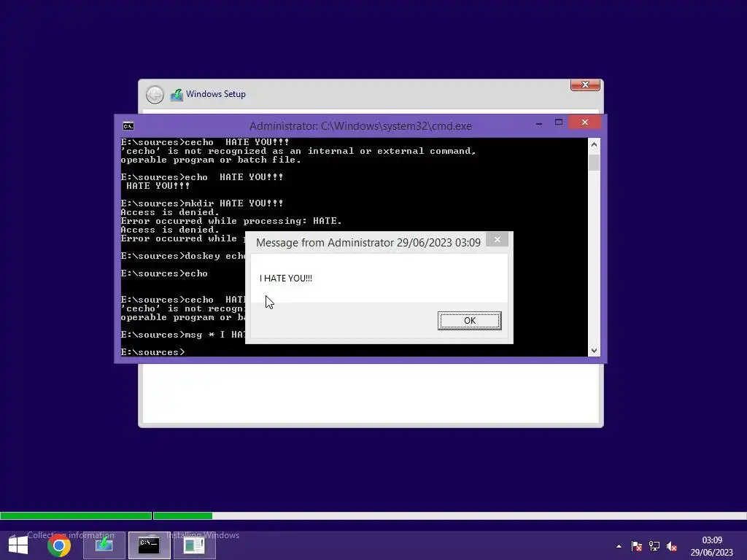Click the I HATE YOU!!! message text
Image resolution: width=747 pixels, height=560 pixels.
coord(286,279)
